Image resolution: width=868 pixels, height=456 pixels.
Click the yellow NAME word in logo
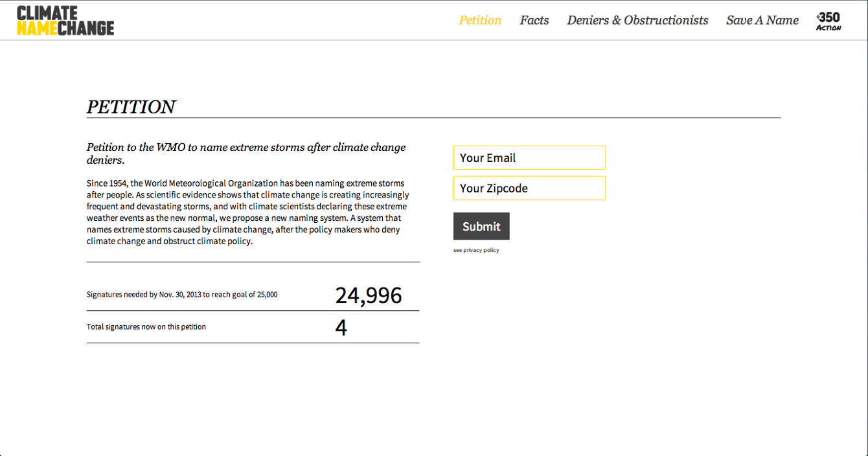(x=37, y=28)
